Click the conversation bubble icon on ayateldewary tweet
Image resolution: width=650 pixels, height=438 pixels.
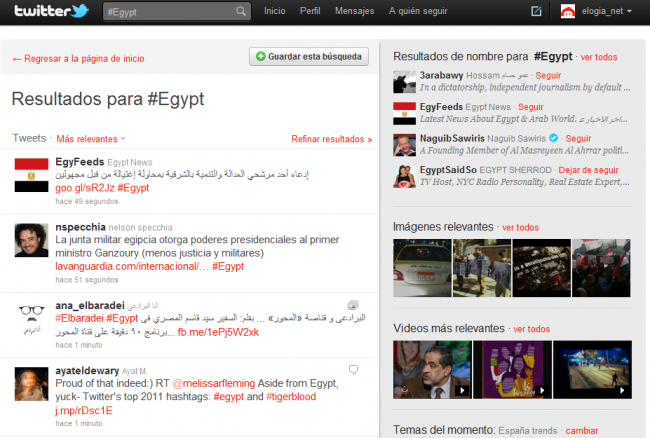[353, 369]
